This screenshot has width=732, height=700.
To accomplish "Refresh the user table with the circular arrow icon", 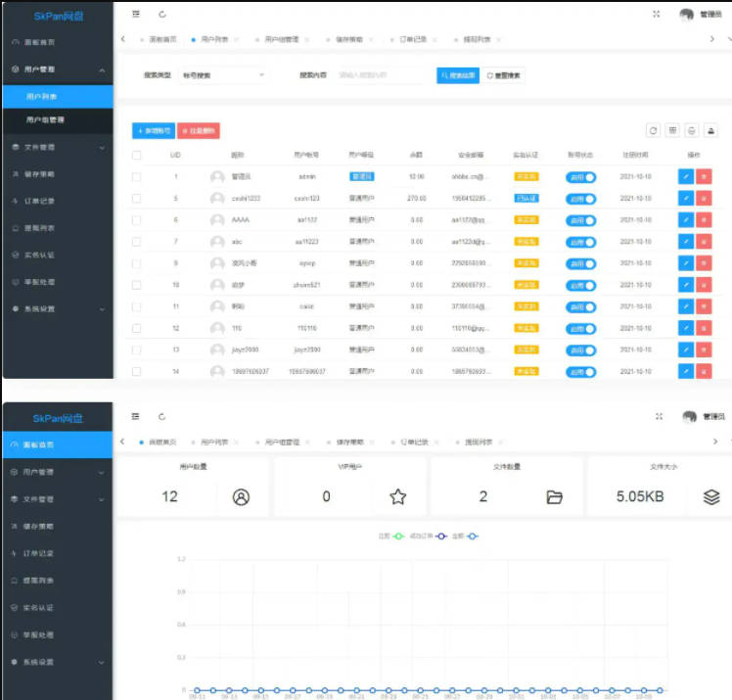I will (x=653, y=131).
